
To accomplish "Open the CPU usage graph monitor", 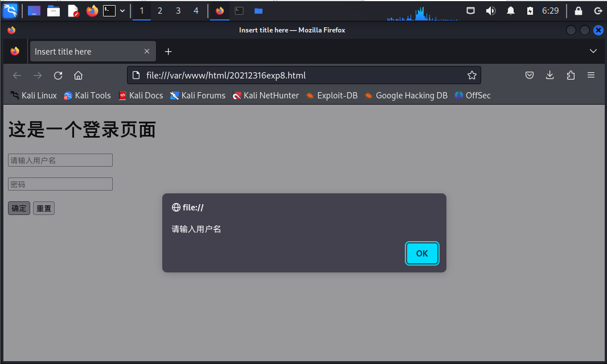I will coord(423,13).
